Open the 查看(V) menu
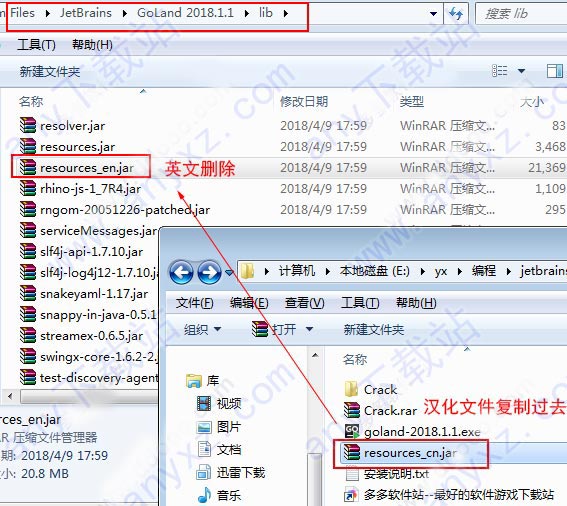This screenshot has height=506, width=567. (304, 303)
